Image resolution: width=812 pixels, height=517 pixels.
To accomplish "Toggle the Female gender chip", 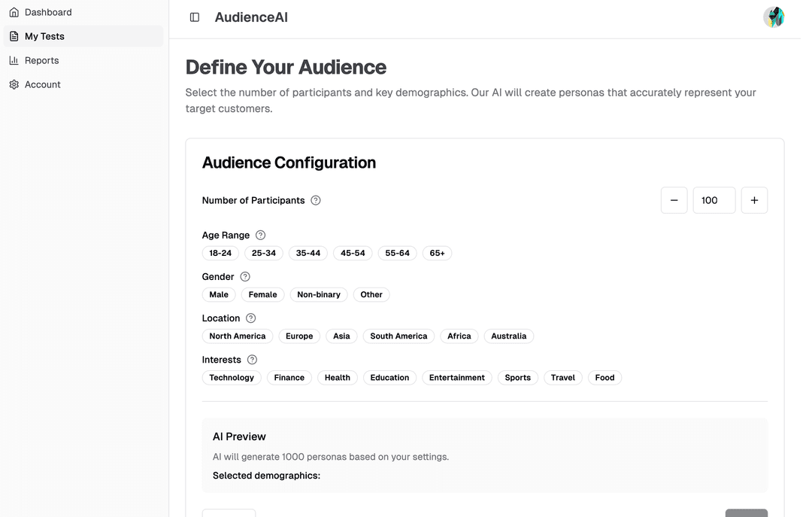I will tap(262, 294).
